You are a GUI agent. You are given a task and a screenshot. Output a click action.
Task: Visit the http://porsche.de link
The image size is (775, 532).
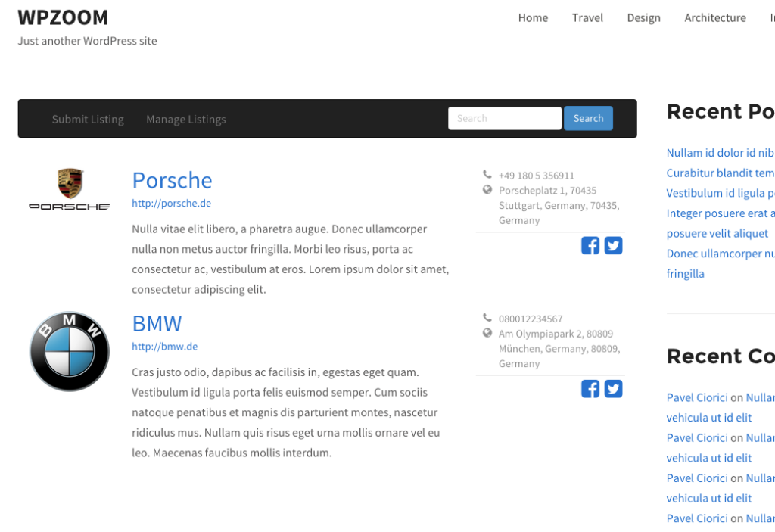172,204
